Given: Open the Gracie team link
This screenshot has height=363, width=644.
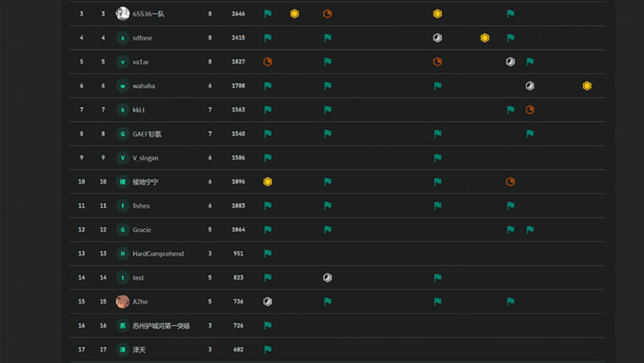Looking at the screenshot, I should click(x=142, y=230).
